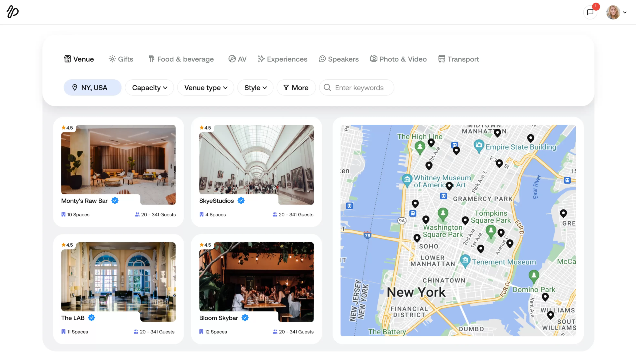This screenshot has height=364, width=636.
Task: Open the AV category
Action: pyautogui.click(x=237, y=59)
